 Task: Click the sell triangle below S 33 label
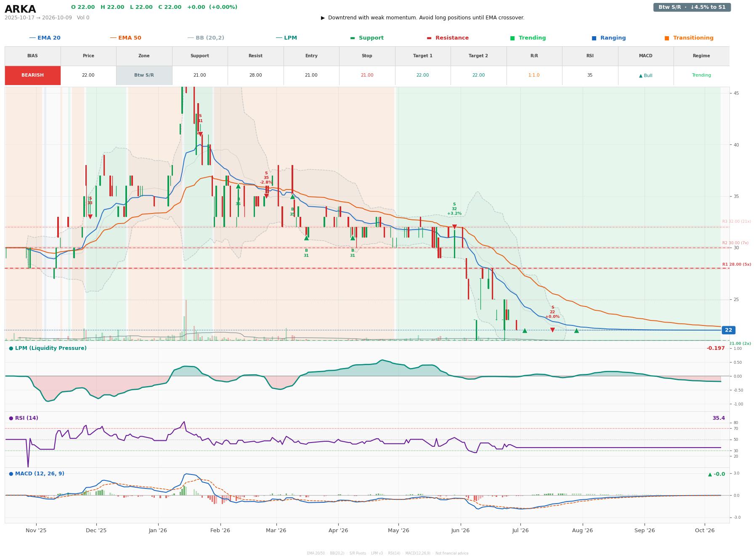(90, 217)
